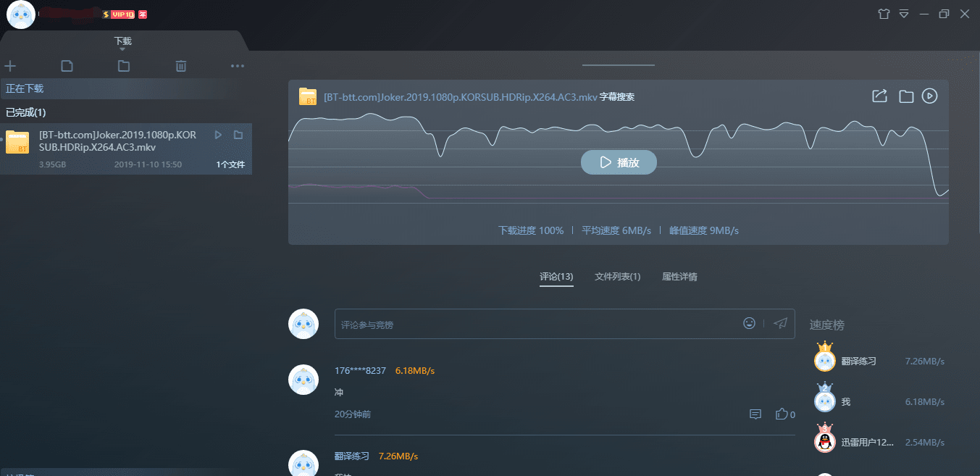
Task: Open the ellipsis more-options icon
Action: (x=238, y=65)
